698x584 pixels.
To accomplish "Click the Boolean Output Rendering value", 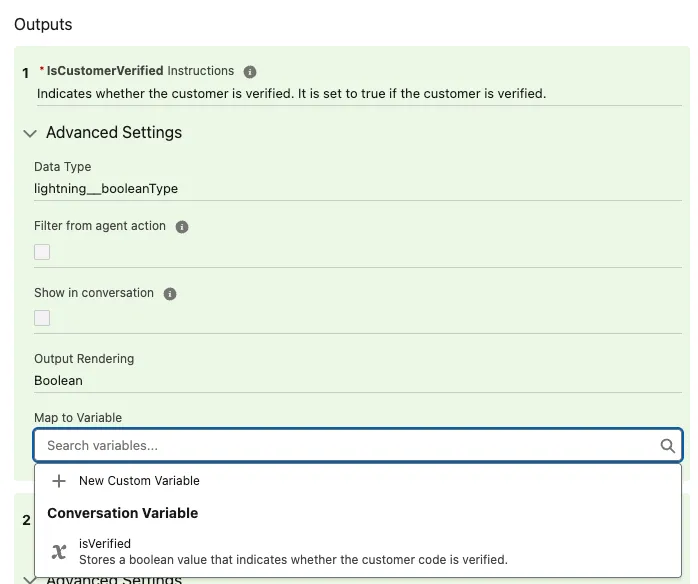I will 58,381.
